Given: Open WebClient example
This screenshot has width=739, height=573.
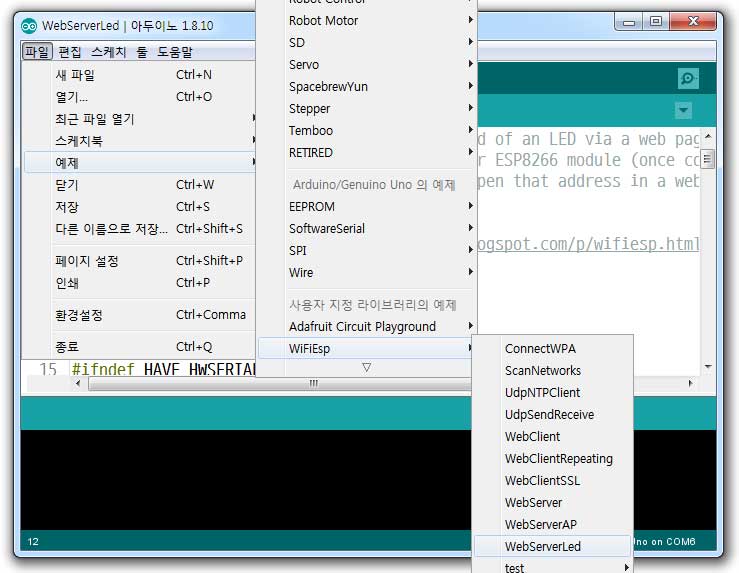Looking at the screenshot, I should (x=552, y=437).
